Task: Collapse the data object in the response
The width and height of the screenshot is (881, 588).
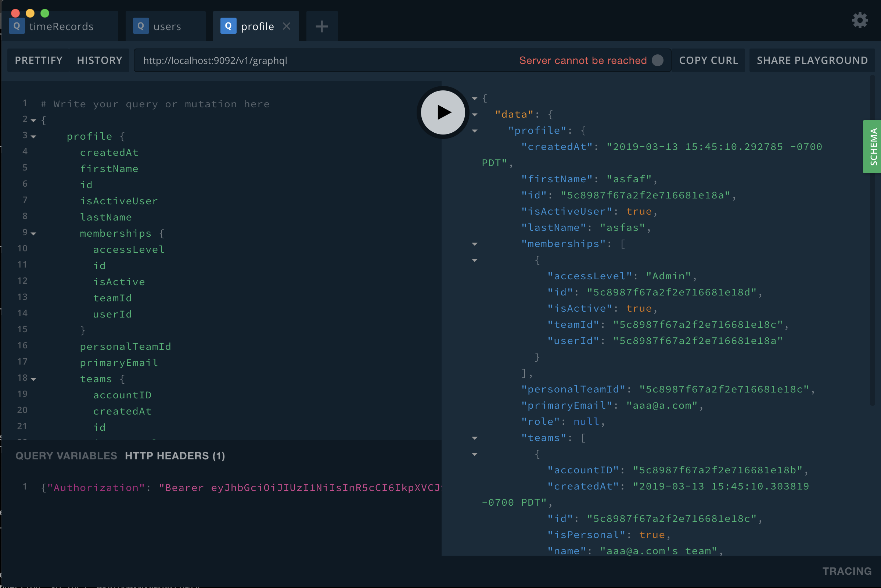Action: 475,115
